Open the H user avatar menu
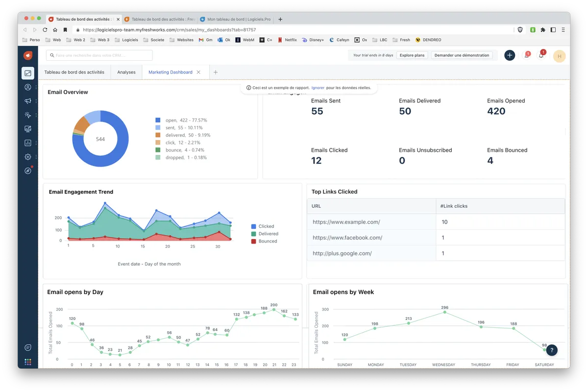 click(559, 56)
